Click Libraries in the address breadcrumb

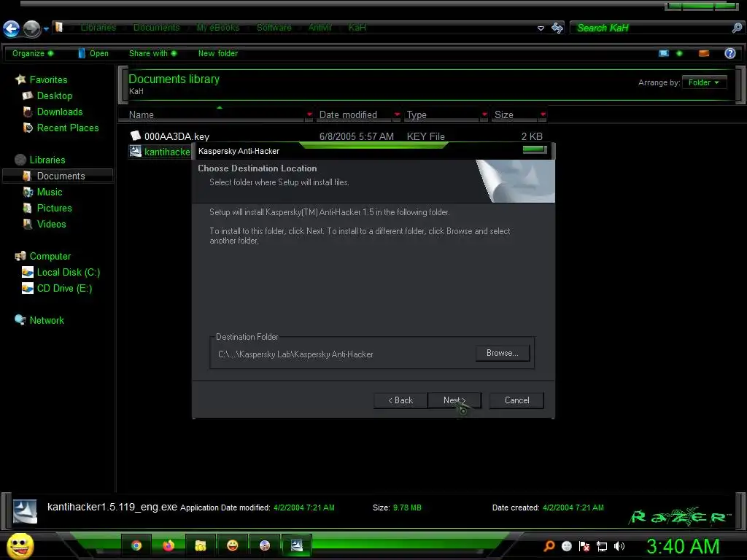pyautogui.click(x=98, y=28)
